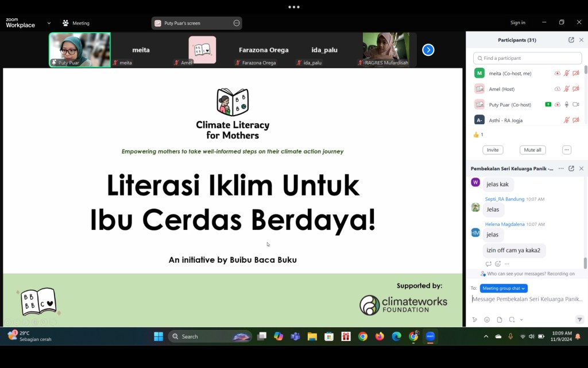
Task: Open the Meeting group chat recipient dropdown
Action: pyautogui.click(x=504, y=288)
